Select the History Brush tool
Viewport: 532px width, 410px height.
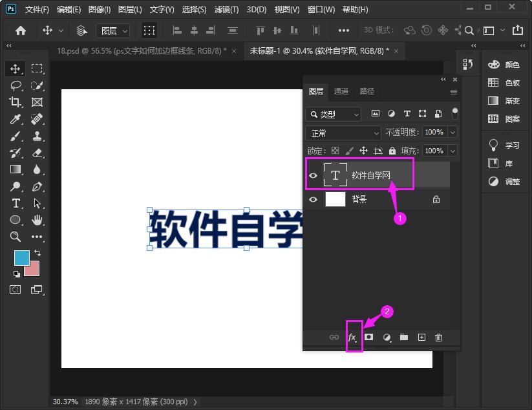(16, 153)
